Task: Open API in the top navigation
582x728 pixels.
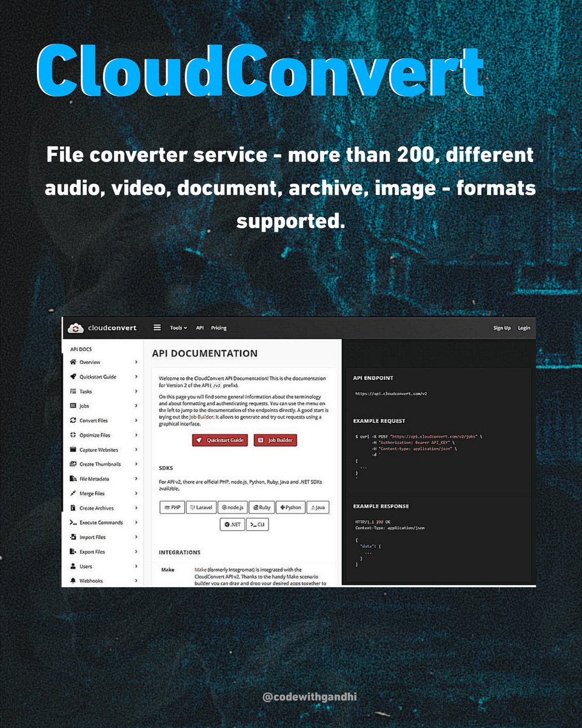Action: [199, 328]
